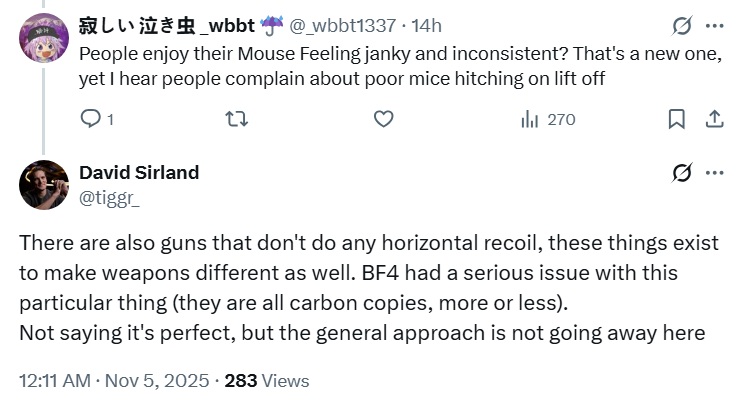Open the _wbbt profile avatar
The width and height of the screenshot is (746, 405).
point(43,37)
